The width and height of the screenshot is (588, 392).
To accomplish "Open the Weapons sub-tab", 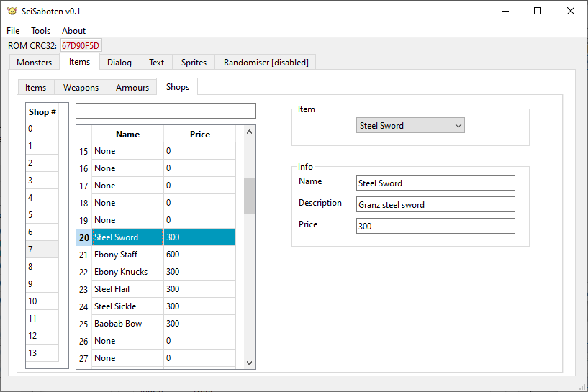I will click(x=81, y=87).
